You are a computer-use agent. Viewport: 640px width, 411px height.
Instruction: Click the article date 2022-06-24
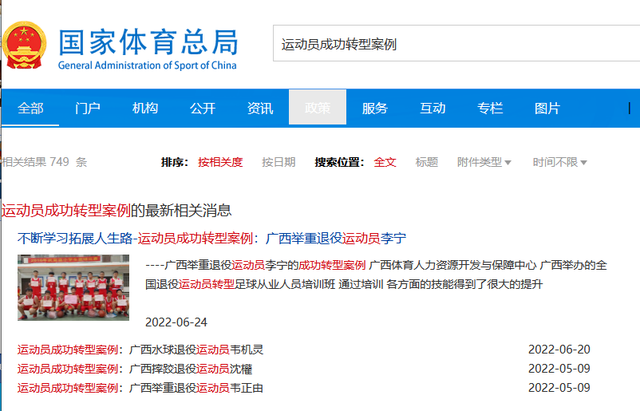pyautogui.click(x=176, y=322)
